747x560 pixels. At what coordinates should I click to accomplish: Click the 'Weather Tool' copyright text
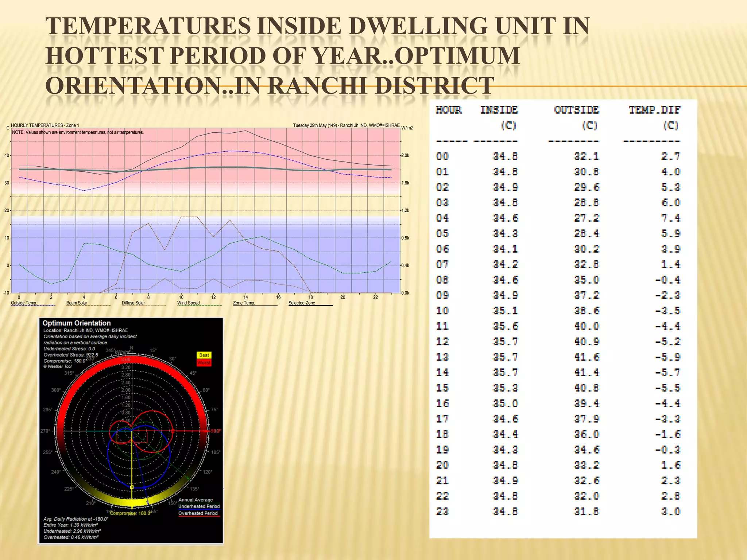click(58, 366)
